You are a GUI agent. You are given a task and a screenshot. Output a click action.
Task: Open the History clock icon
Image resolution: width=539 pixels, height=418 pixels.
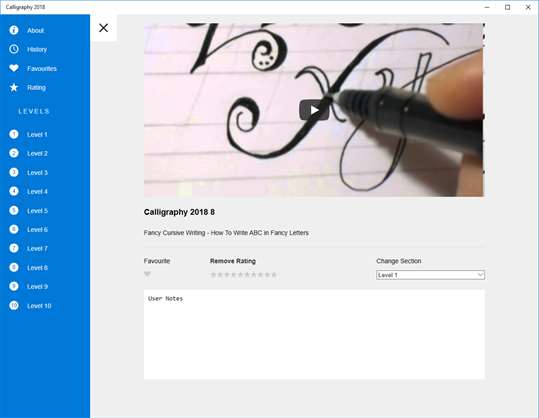click(14, 49)
